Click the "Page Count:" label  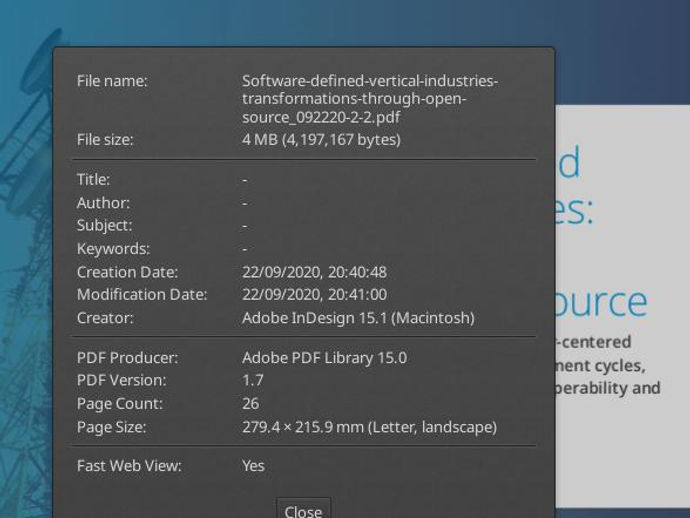coord(120,404)
